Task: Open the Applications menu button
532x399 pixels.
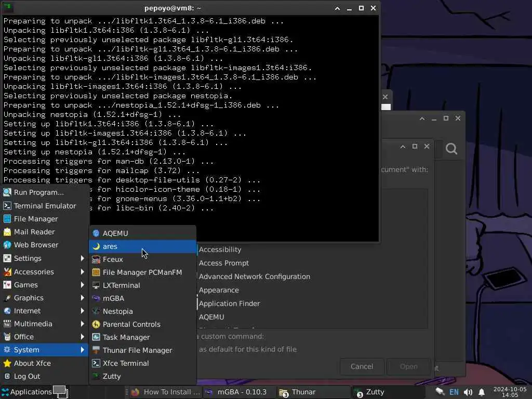Action: click(26, 392)
